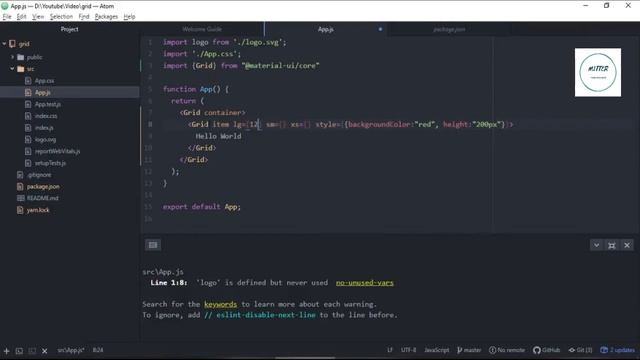Click the src\App.js path in status bar
The width and height of the screenshot is (640, 360).
[x=71, y=350]
